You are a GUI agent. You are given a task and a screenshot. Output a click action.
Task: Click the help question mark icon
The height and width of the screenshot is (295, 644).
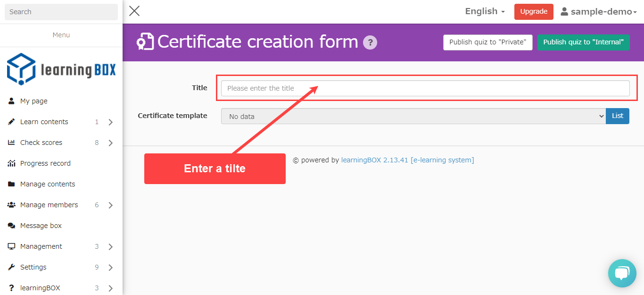(x=370, y=42)
